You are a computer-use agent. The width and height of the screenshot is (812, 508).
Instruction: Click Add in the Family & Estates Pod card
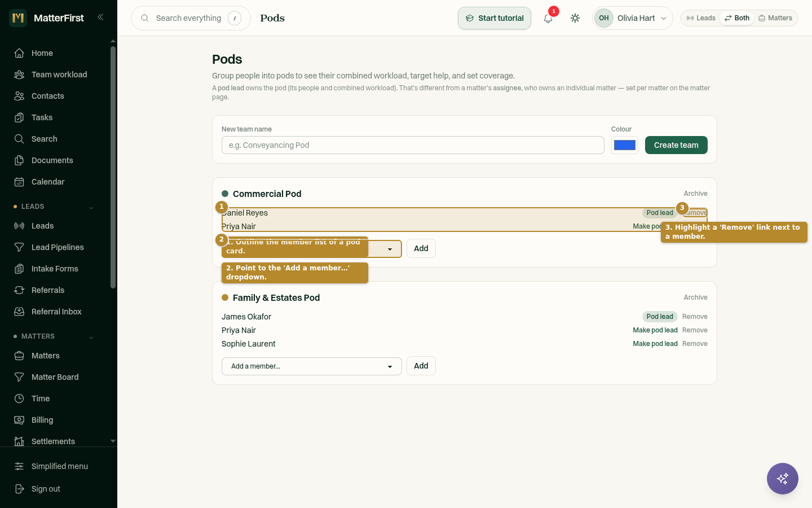(421, 366)
